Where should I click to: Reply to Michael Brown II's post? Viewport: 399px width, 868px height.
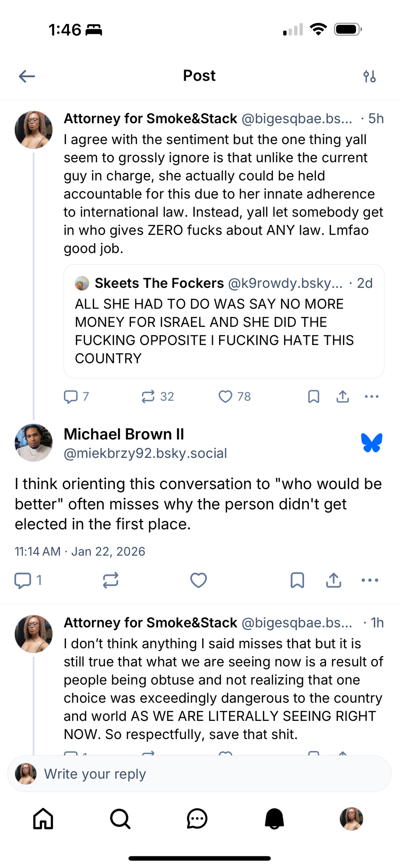(23, 580)
